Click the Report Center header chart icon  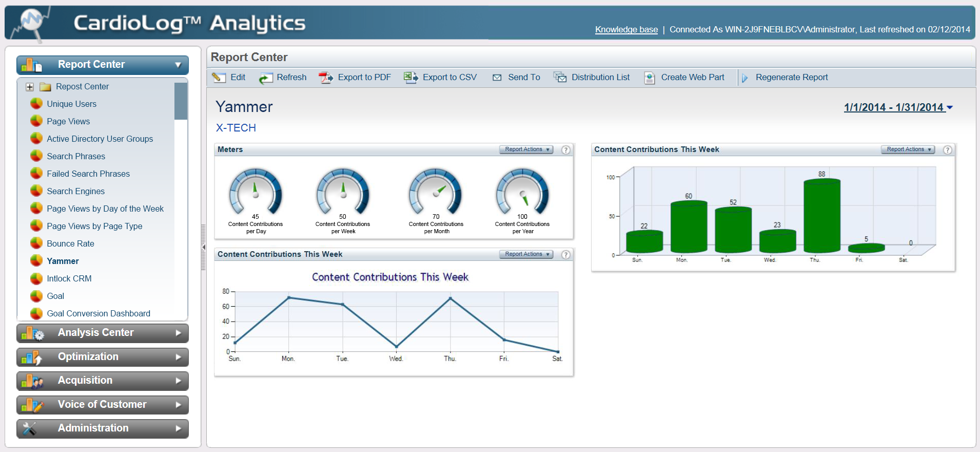point(32,65)
